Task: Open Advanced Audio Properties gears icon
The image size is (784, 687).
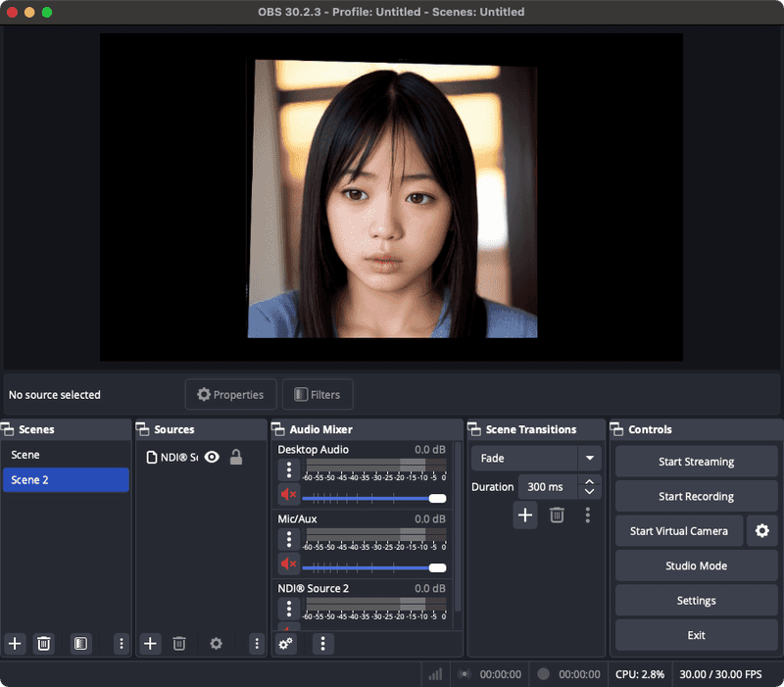Action: 285,644
